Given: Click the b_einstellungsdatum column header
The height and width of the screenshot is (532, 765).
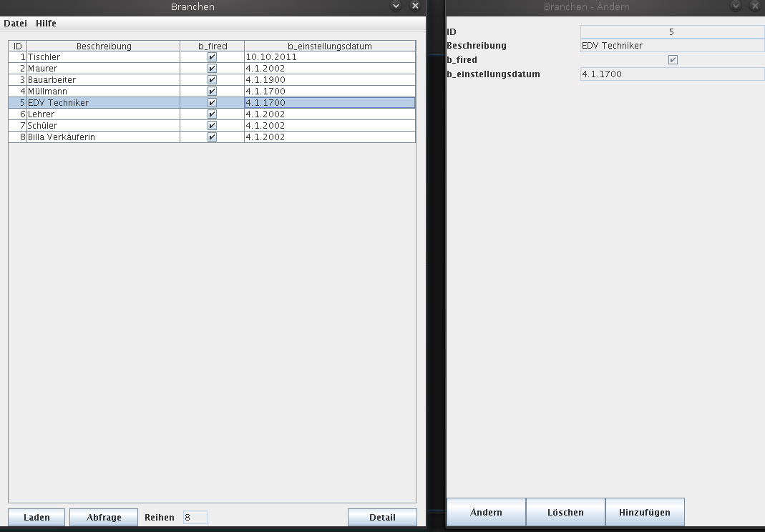Looking at the screenshot, I should tap(329, 46).
